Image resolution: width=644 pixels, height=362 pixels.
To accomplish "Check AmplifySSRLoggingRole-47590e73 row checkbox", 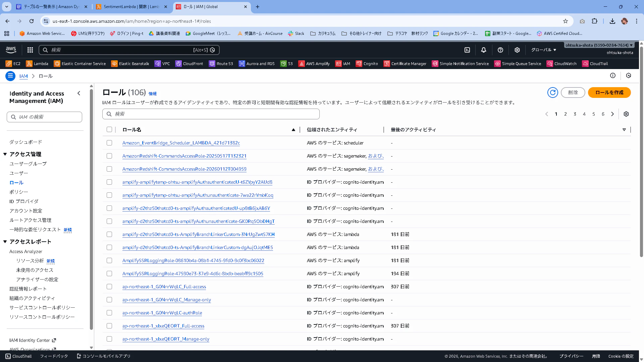I will click(x=109, y=274).
